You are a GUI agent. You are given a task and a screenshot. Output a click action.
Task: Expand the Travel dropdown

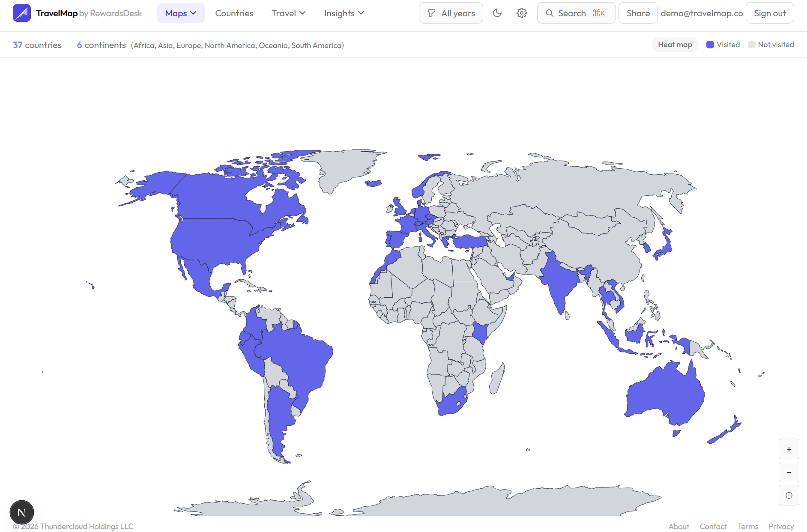click(288, 13)
